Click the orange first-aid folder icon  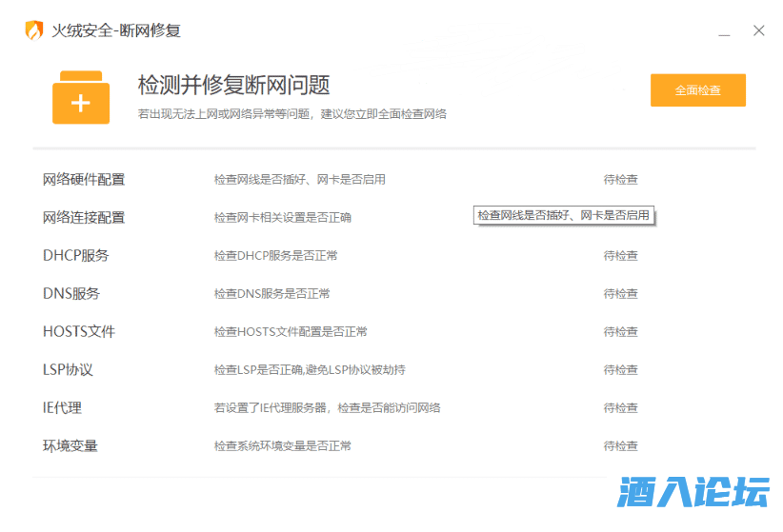point(80,98)
